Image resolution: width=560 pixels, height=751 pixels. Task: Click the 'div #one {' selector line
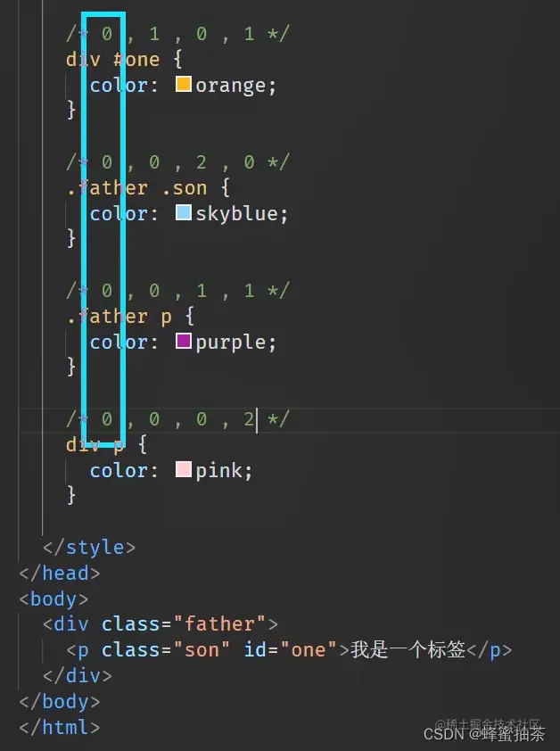124,60
